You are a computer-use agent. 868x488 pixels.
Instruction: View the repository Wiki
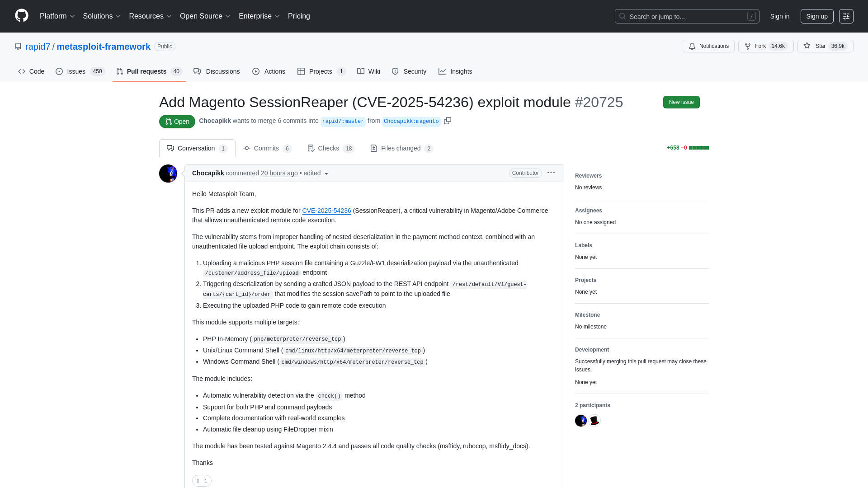click(373, 71)
